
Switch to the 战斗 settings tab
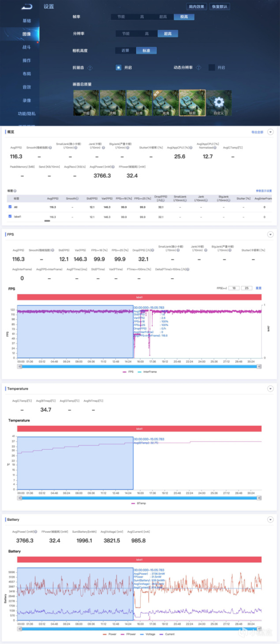27,47
